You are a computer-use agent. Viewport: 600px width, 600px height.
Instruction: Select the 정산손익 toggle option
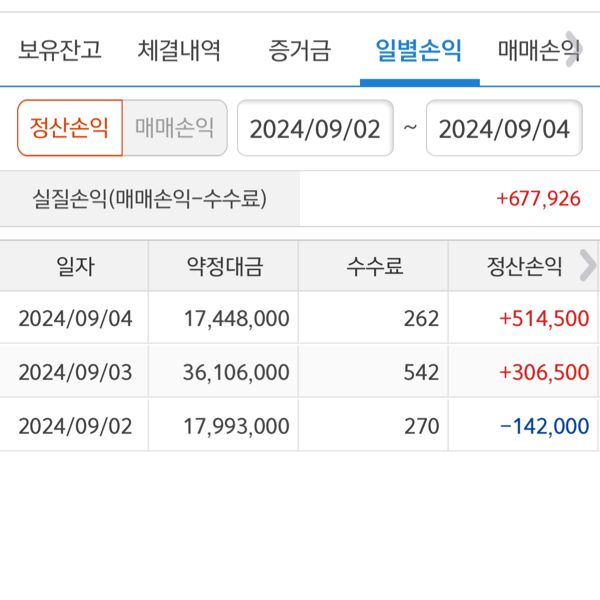tap(69, 128)
